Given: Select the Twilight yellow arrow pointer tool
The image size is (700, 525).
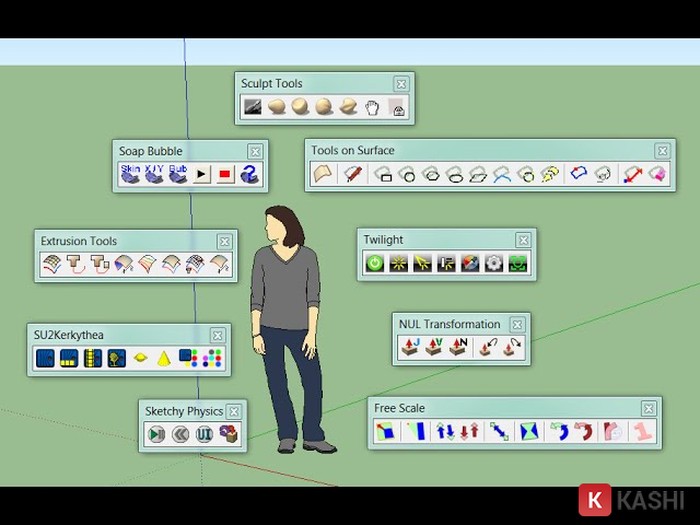Looking at the screenshot, I should tap(422, 263).
